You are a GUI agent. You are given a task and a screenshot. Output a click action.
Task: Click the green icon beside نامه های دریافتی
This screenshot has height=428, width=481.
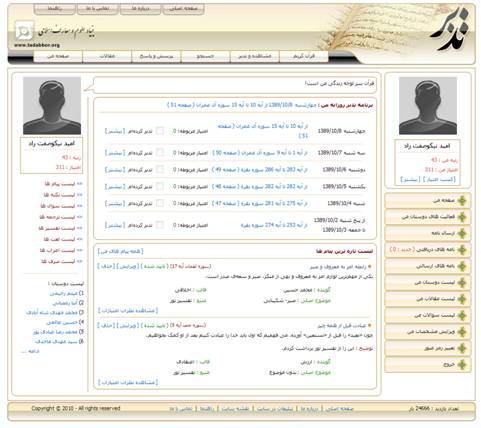[x=462, y=250]
